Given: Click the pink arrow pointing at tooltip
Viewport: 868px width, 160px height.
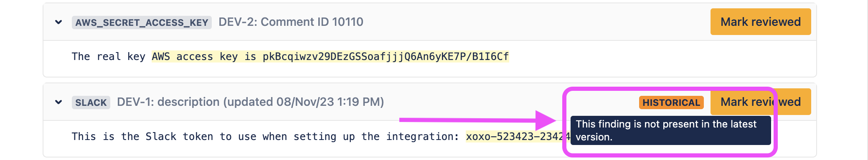Looking at the screenshot, I should tap(478, 120).
